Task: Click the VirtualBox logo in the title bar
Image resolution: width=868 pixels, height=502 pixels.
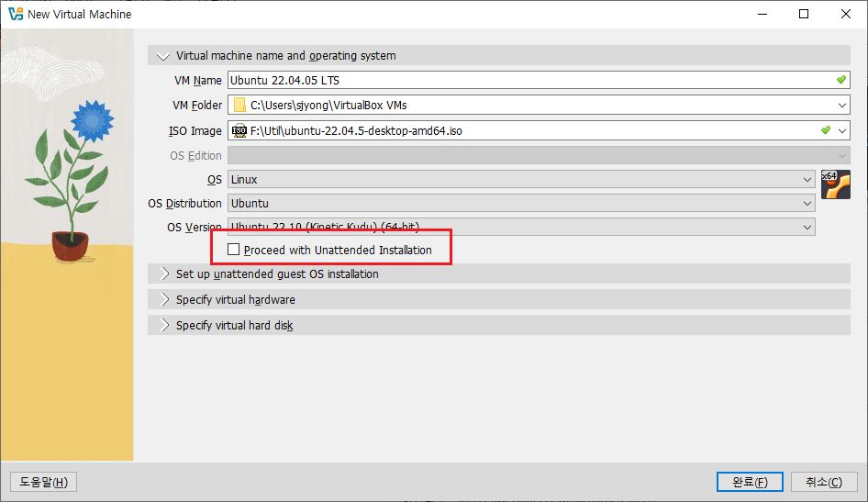Action: (x=16, y=14)
